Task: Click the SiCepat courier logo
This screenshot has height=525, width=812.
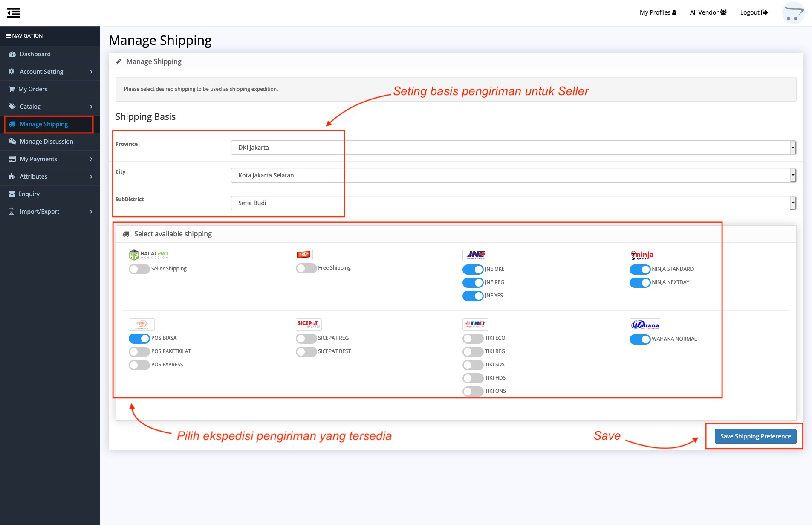Action: (309, 324)
